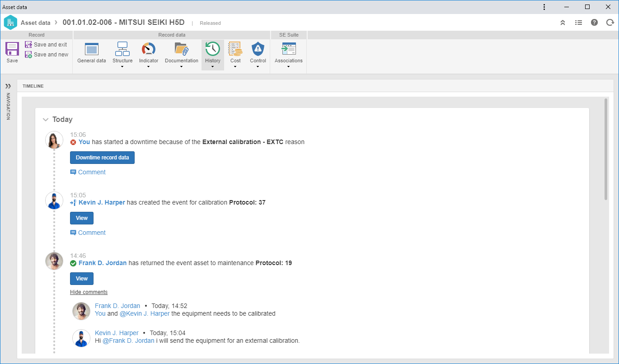Image resolution: width=619 pixels, height=364 pixels.
Task: Open General data section
Action: tap(92, 53)
